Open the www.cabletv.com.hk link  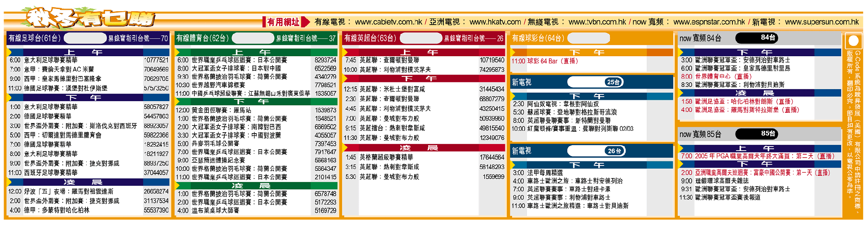point(389,22)
